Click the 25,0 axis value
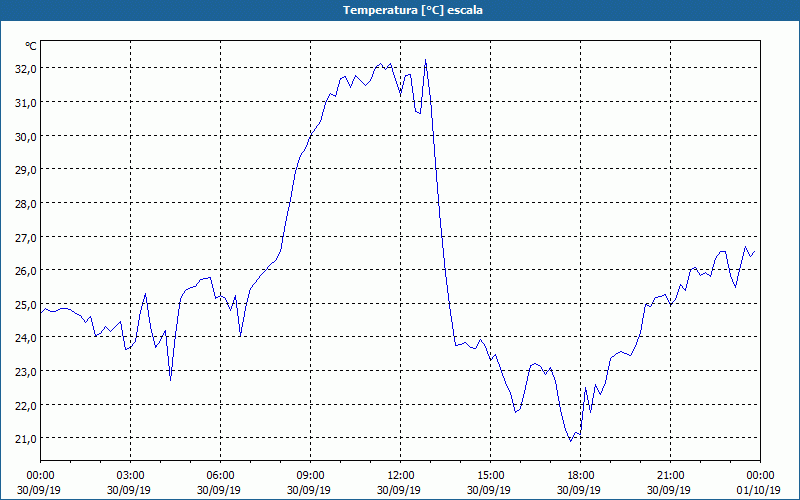 26,305
